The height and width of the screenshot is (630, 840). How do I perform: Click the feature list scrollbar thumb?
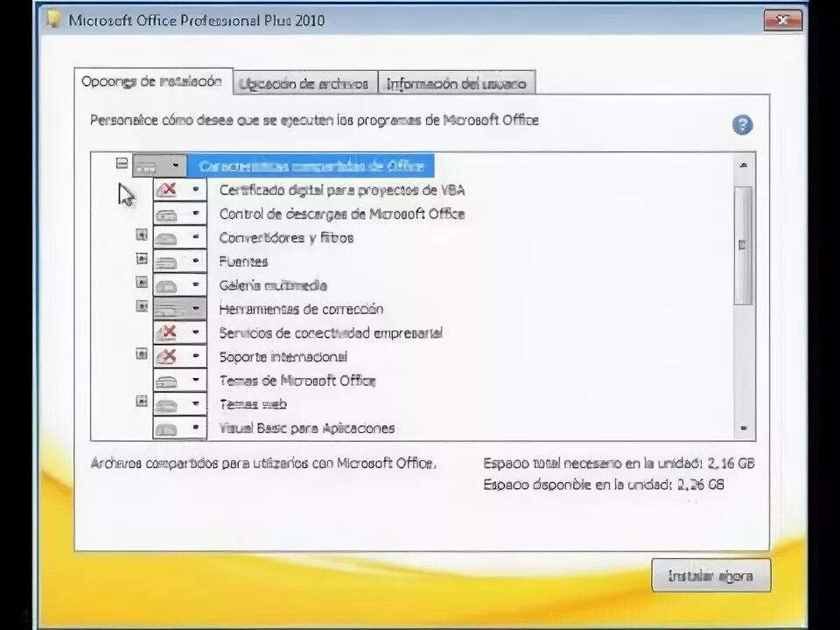[743, 245]
